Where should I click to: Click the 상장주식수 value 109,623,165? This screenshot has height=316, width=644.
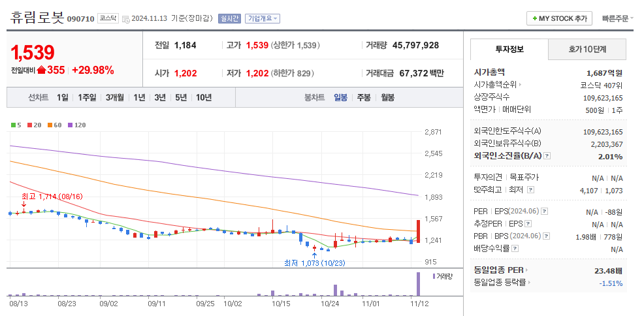[603, 98]
